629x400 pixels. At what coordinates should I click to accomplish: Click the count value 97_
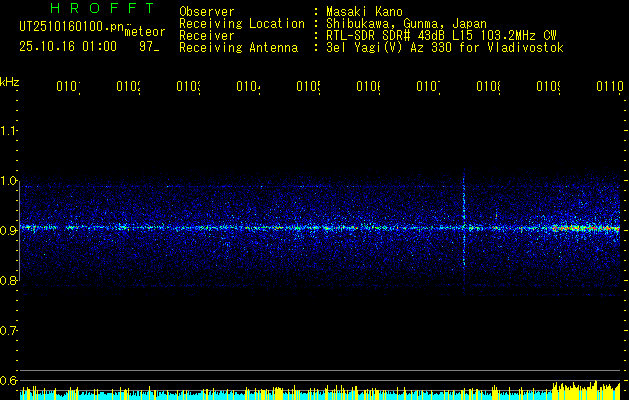click(x=149, y=47)
